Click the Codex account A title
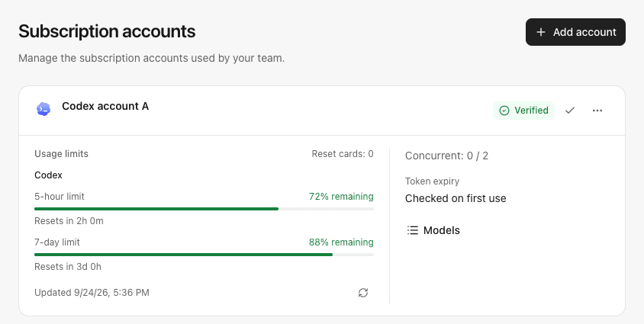This screenshot has height=324, width=644. (105, 106)
